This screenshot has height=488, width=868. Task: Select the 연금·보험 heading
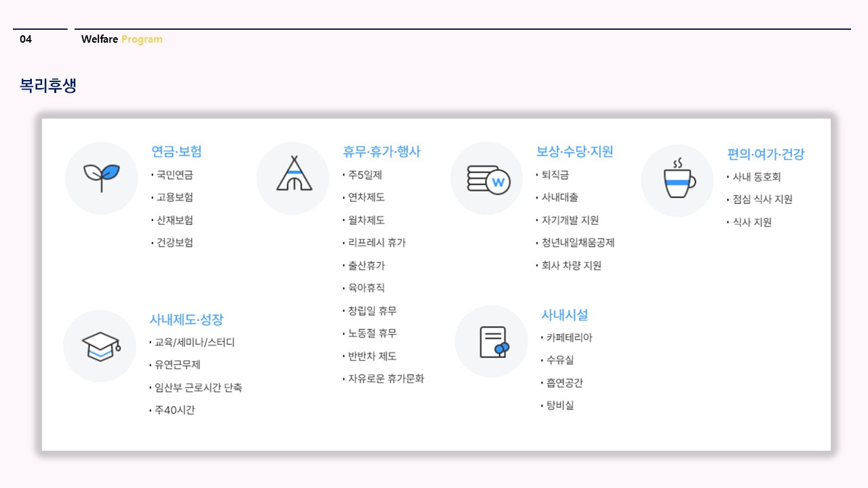[x=176, y=152]
